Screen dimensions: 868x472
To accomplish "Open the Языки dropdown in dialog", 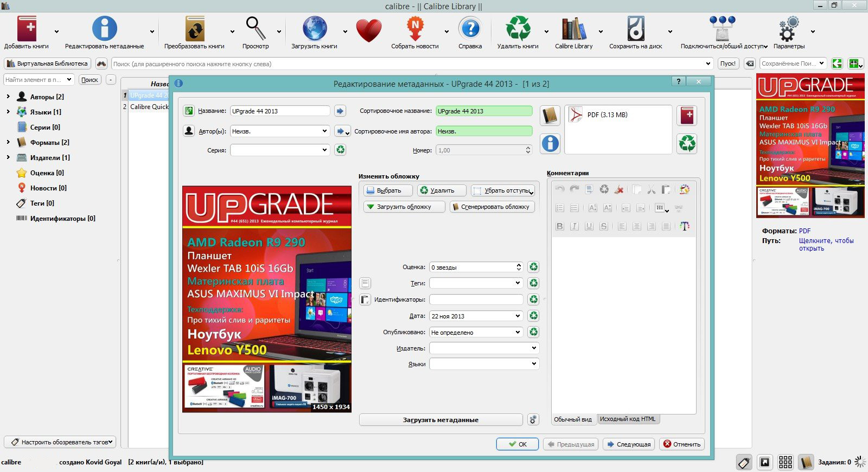I will 534,364.
